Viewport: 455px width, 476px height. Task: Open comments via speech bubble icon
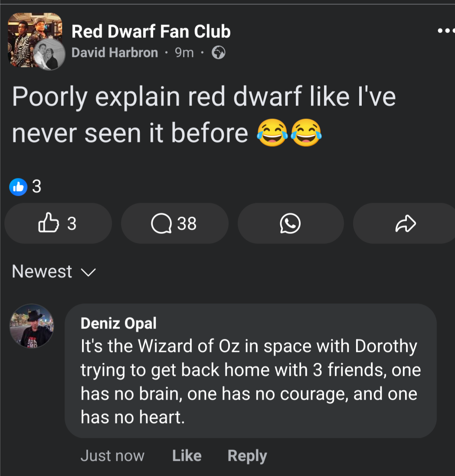pos(174,223)
